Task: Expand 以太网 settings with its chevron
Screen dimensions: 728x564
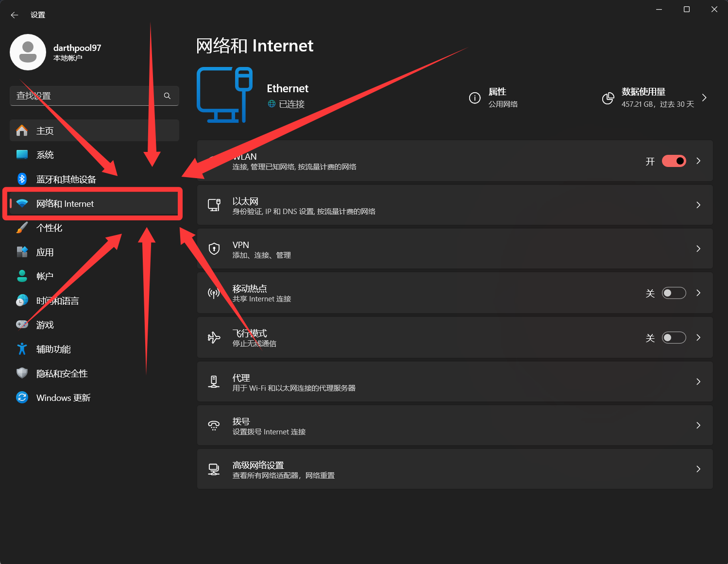Action: [x=698, y=205]
